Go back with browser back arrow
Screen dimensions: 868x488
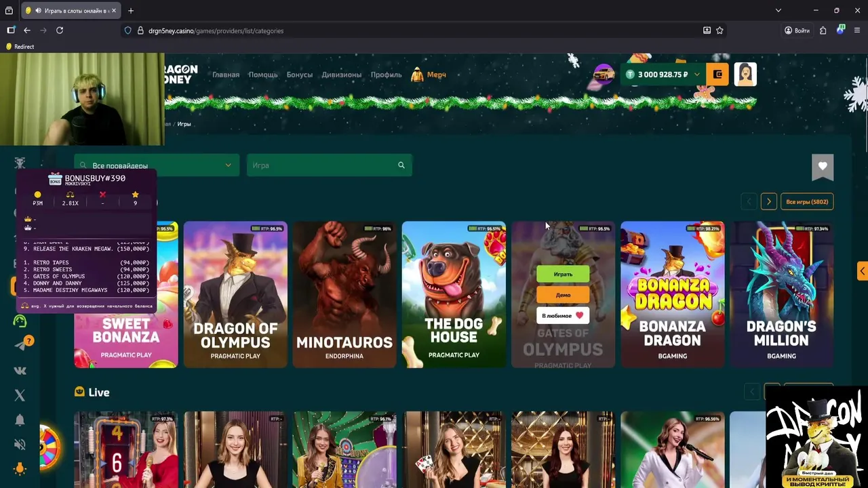[x=27, y=30]
